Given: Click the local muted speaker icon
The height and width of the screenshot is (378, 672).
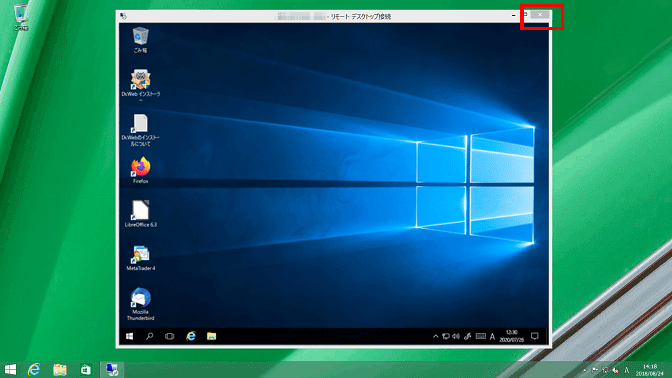Looking at the screenshot, I should (x=615, y=370).
